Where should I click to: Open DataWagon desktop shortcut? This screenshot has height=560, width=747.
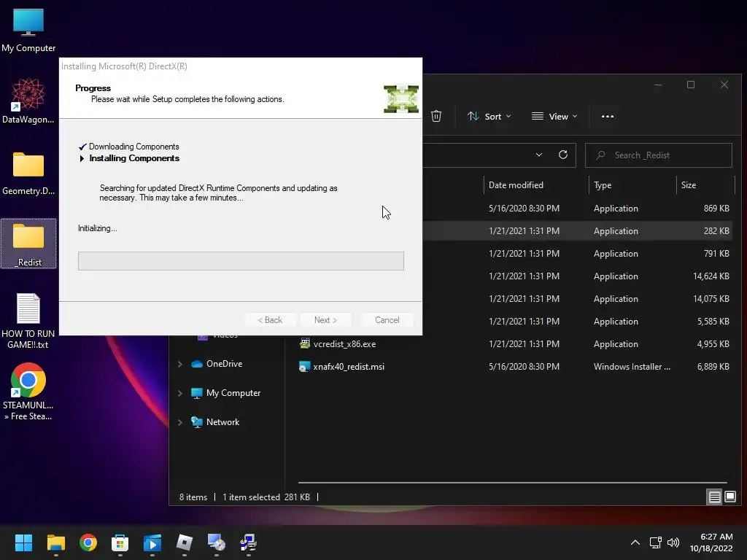point(28,101)
